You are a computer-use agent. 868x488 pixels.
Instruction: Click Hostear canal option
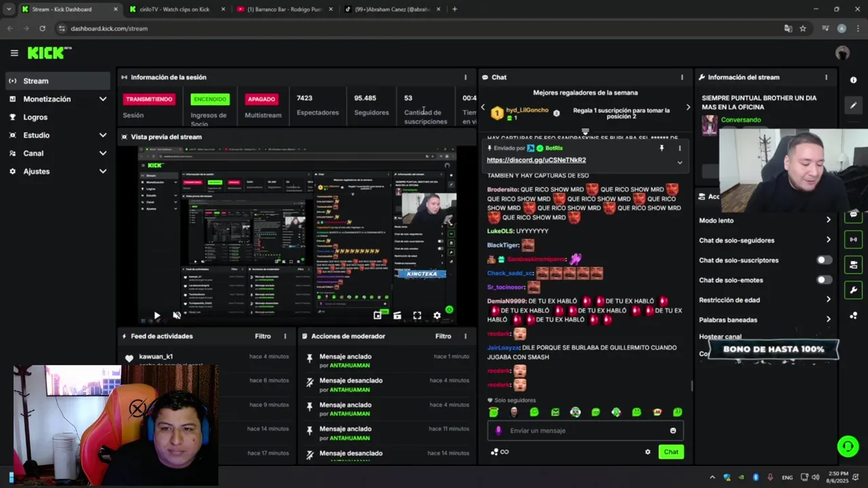(x=720, y=337)
